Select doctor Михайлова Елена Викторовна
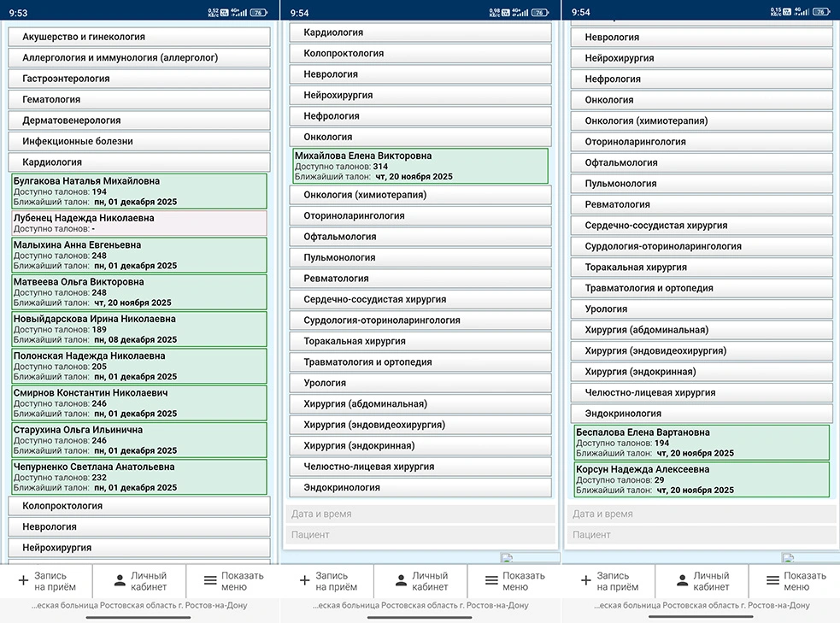Viewport: 840px width, 623px height. pos(420,166)
